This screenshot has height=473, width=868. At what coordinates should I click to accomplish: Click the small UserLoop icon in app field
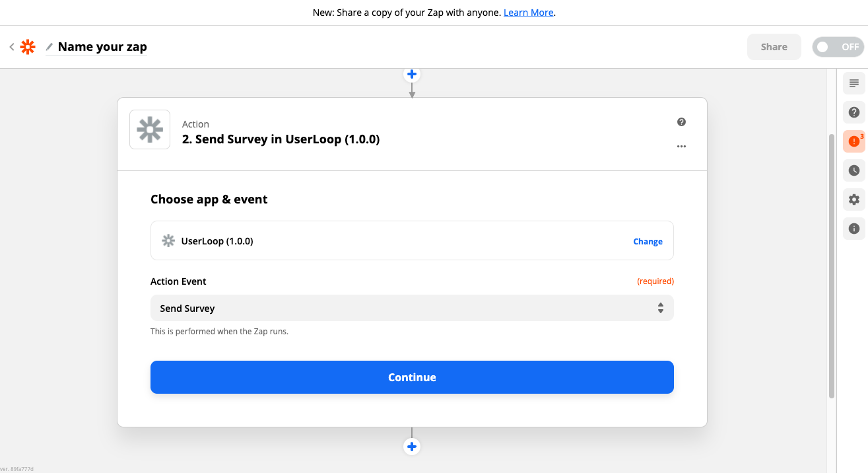pyautogui.click(x=168, y=241)
